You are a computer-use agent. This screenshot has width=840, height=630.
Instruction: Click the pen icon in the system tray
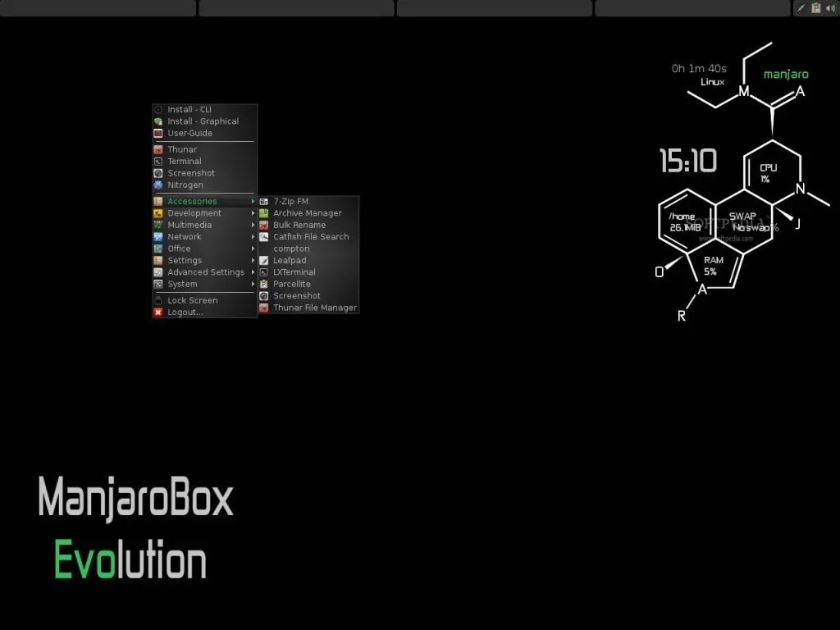click(x=801, y=8)
